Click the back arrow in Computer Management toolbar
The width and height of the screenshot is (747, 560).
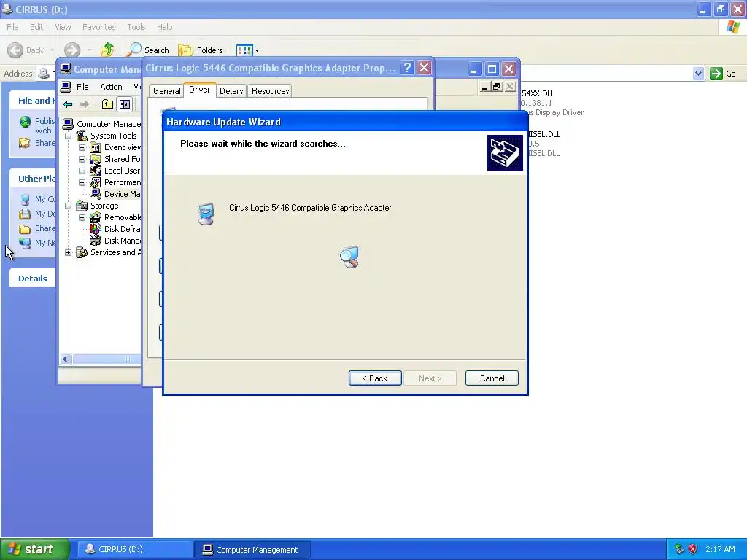coord(68,104)
